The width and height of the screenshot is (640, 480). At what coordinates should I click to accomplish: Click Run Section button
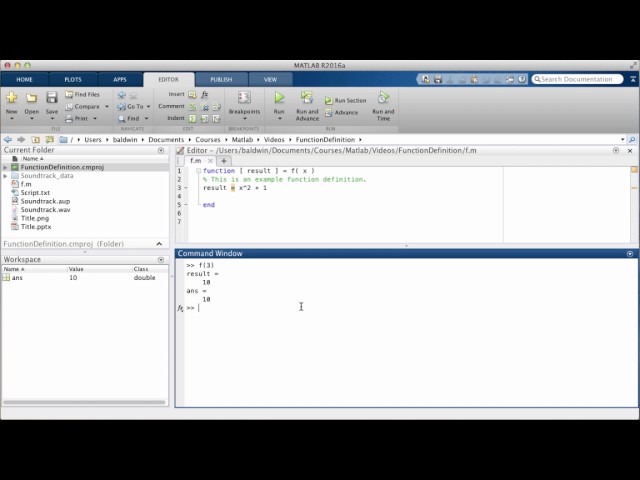(346, 100)
